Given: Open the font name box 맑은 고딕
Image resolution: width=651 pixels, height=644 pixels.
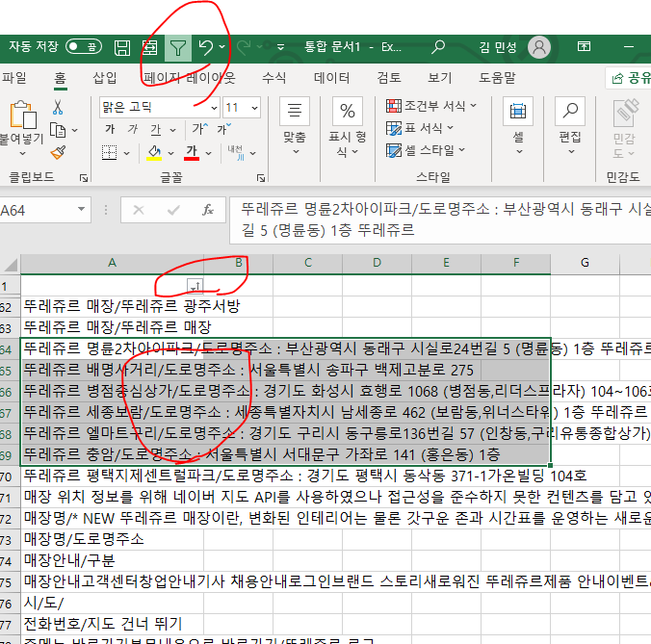Looking at the screenshot, I should (x=160, y=108).
